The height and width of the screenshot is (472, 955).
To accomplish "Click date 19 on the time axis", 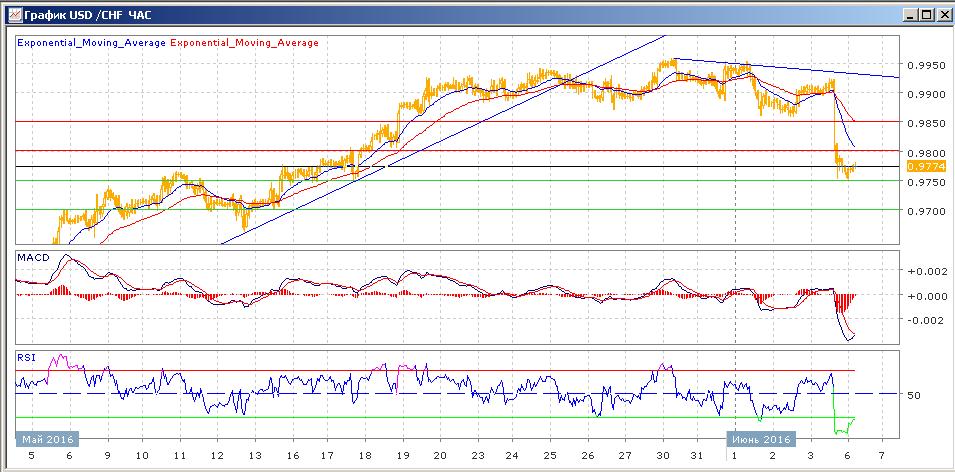I will (x=403, y=456).
